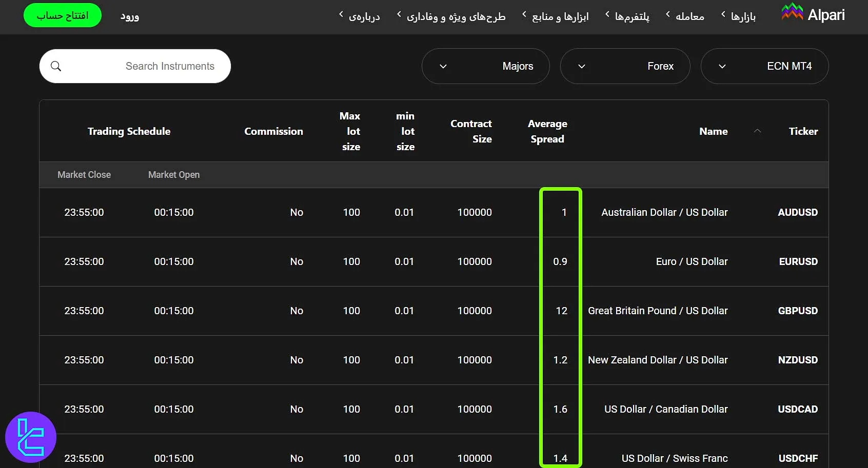Screen dimensions: 868x468
Task: Click the purple watermark logo at bottom left
Action: pos(30,437)
